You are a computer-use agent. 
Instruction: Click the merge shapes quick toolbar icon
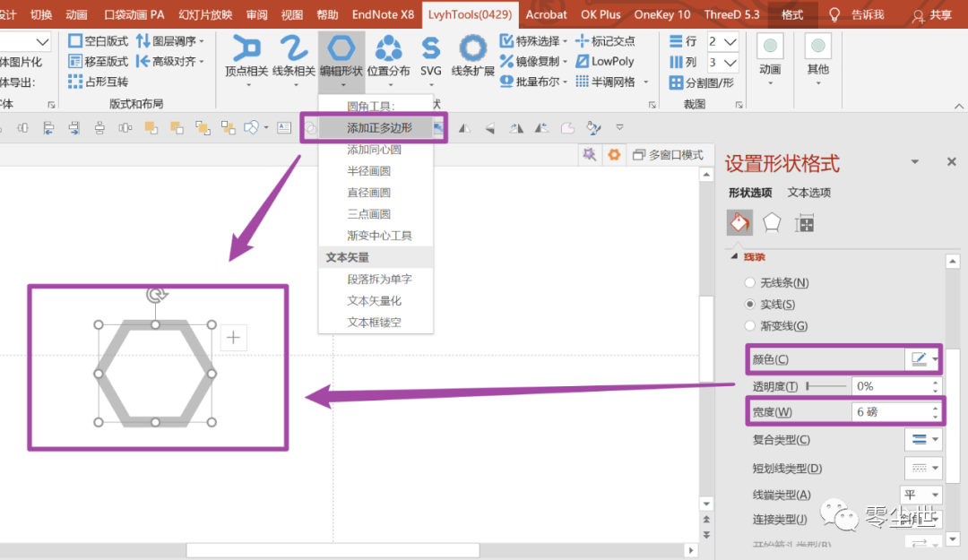[252, 128]
